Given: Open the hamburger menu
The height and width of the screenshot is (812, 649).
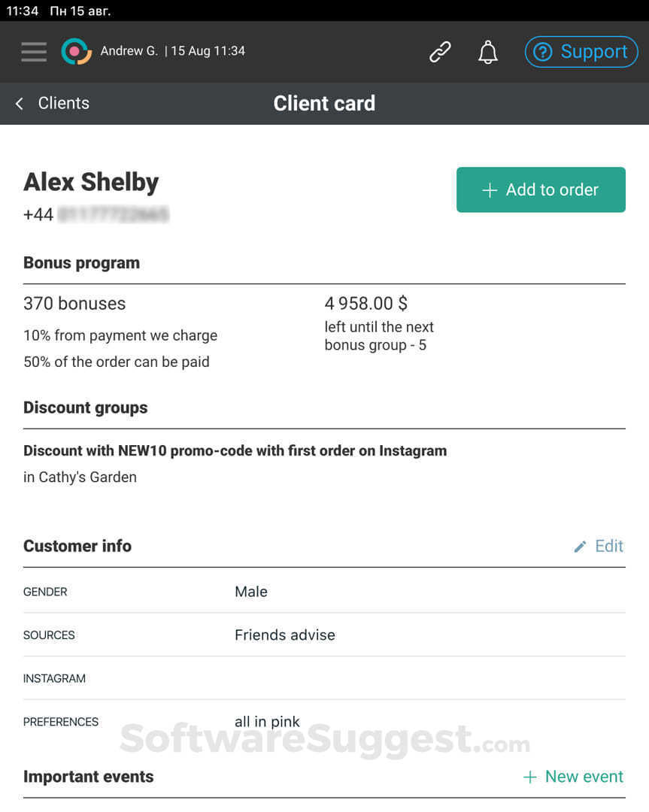Looking at the screenshot, I should click(x=34, y=51).
